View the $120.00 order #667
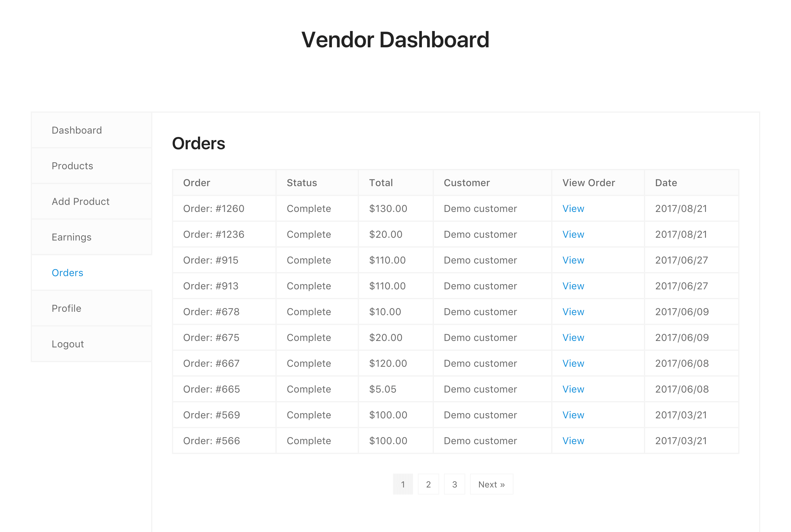 pyautogui.click(x=573, y=363)
